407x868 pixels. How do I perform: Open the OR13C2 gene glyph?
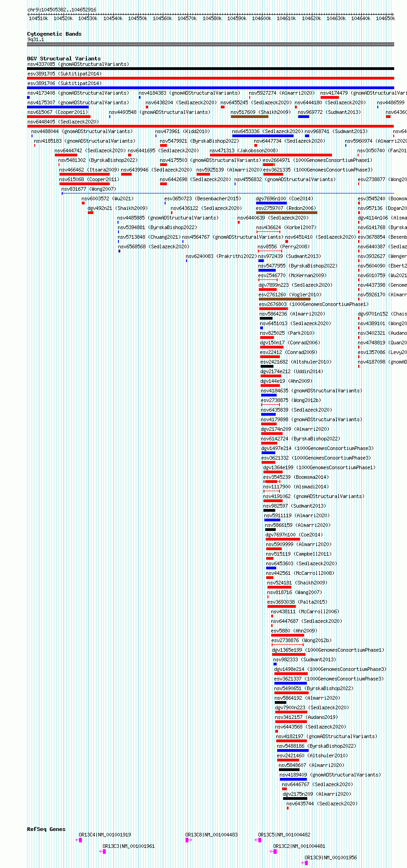(x=273, y=852)
